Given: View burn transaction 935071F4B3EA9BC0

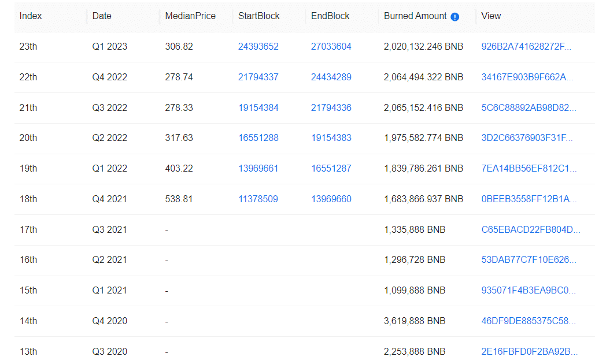Looking at the screenshot, I should tap(529, 291).
